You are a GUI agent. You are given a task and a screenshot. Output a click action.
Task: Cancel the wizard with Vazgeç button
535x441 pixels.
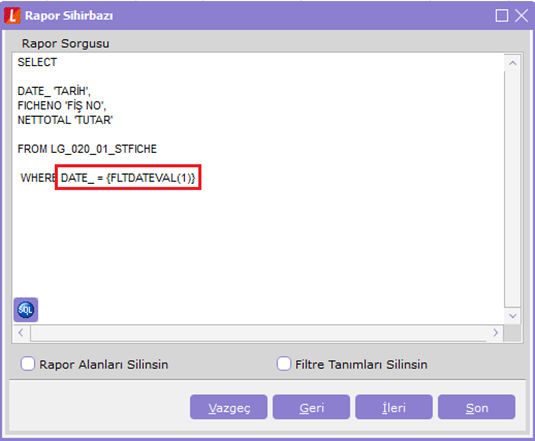tap(229, 407)
